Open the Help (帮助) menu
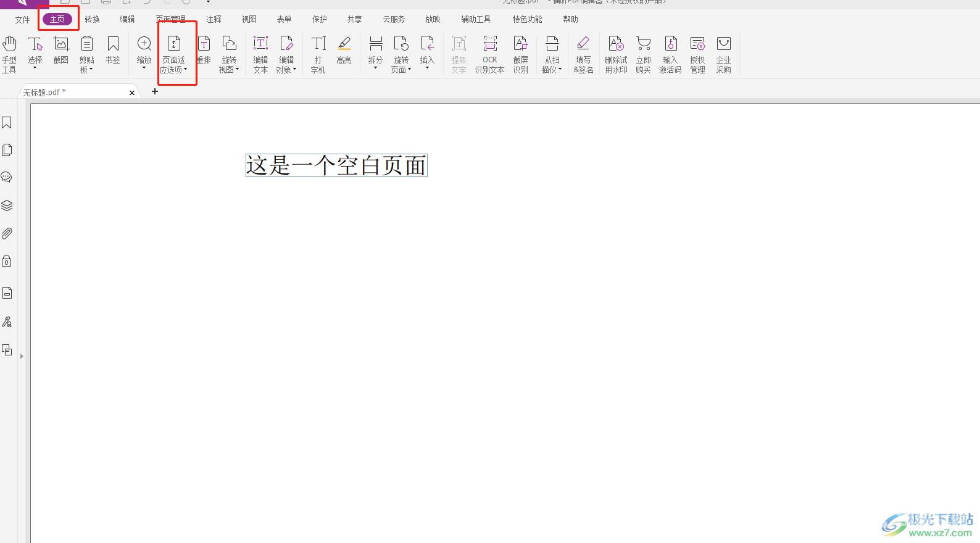980x543 pixels. [x=571, y=19]
